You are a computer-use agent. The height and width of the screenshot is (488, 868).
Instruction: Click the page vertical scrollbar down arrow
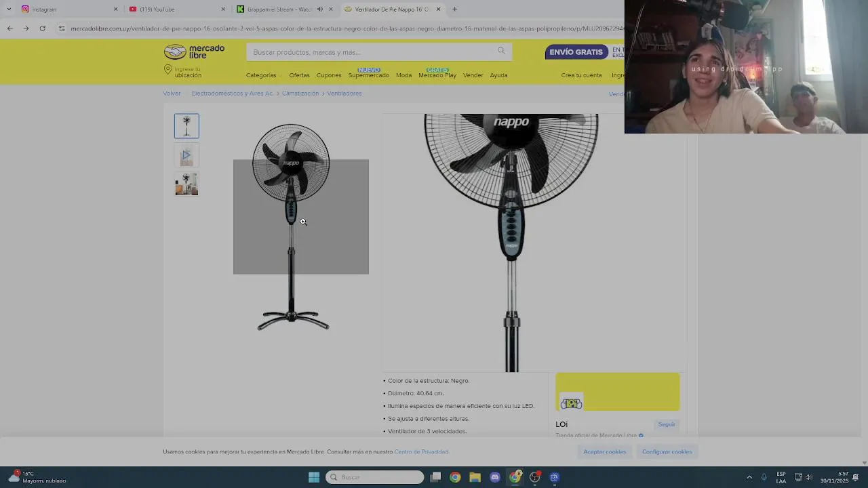coord(864,463)
